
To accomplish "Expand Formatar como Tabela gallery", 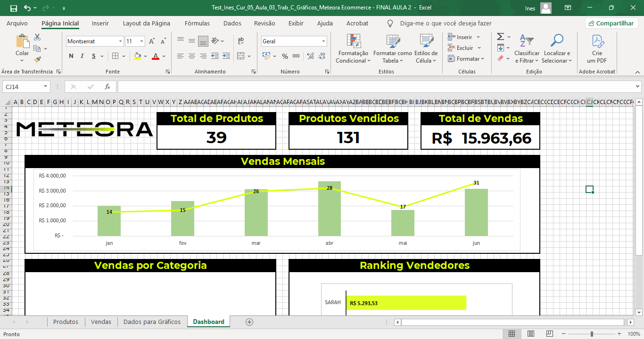I will 392,49.
